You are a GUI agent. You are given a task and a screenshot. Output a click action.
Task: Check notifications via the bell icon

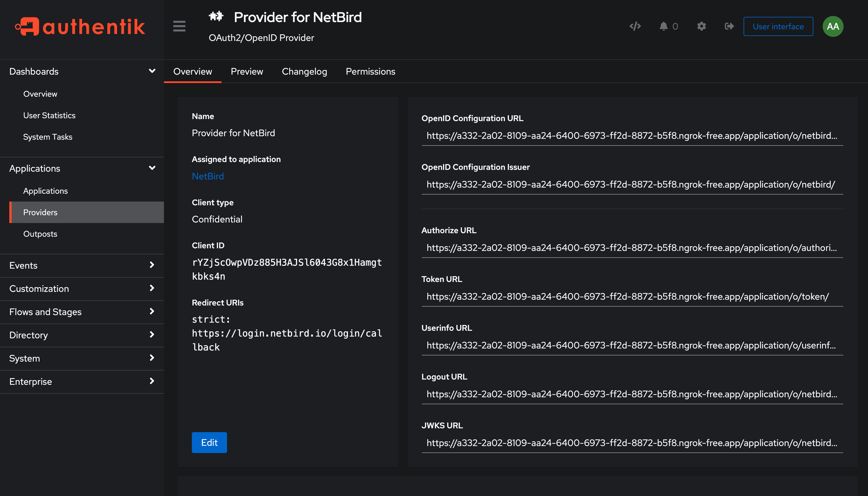coord(663,26)
